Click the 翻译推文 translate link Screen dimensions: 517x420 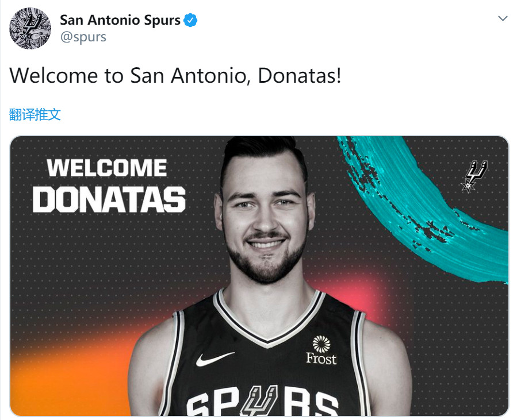pos(35,114)
